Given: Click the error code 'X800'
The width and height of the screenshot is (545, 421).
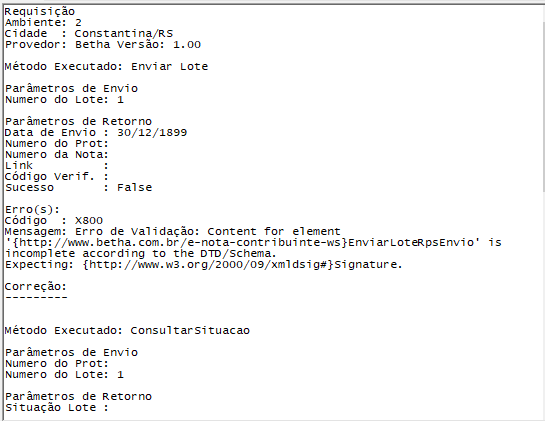Looking at the screenshot, I should tap(89, 221).
